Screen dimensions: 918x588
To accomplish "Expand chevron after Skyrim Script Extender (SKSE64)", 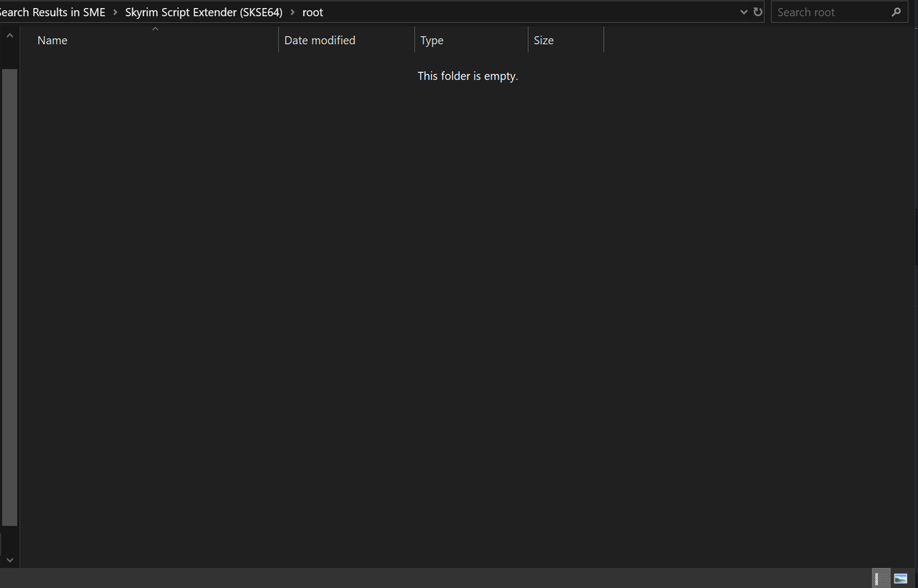I will tap(293, 12).
